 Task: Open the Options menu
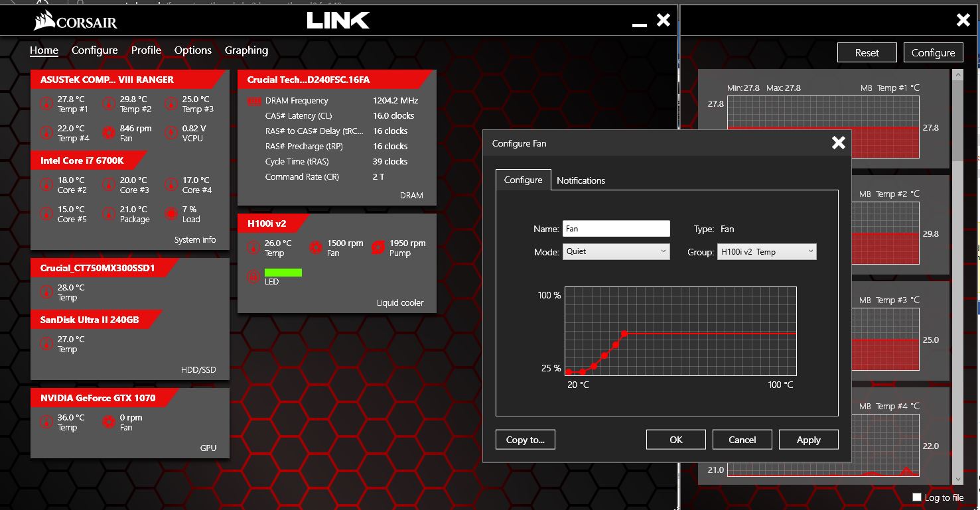(193, 50)
